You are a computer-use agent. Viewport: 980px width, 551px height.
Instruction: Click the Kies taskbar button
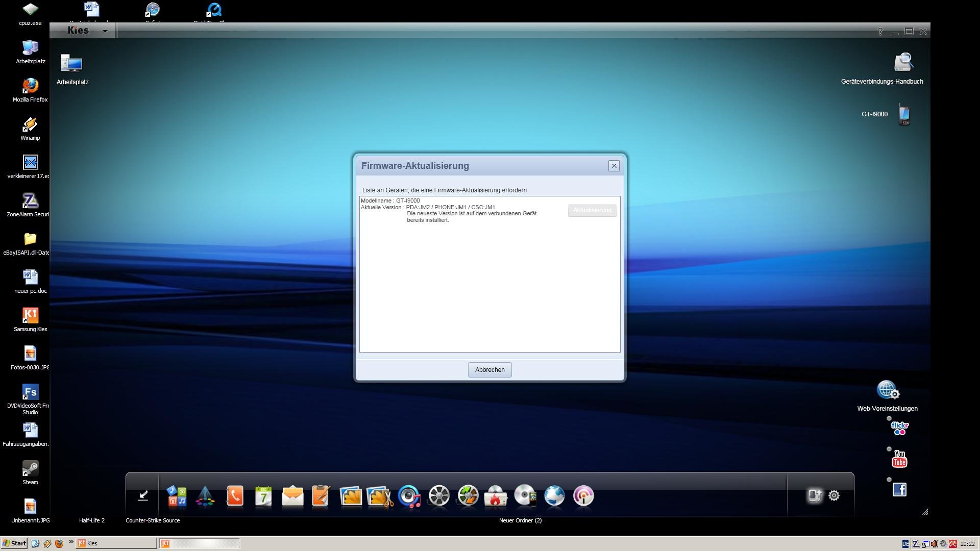point(116,543)
